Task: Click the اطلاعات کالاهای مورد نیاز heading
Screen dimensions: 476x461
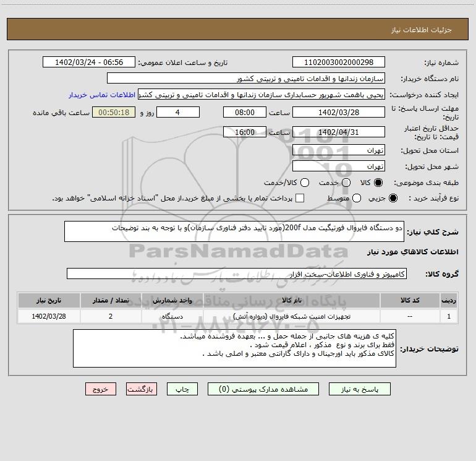Action: [x=413, y=252]
